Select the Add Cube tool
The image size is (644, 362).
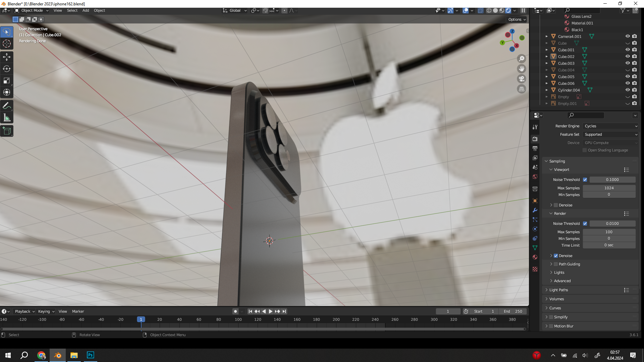7,131
